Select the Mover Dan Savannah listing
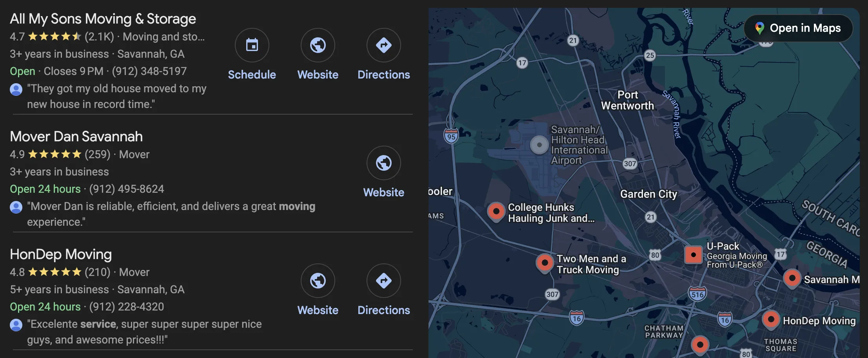The image size is (868, 358). tap(76, 136)
